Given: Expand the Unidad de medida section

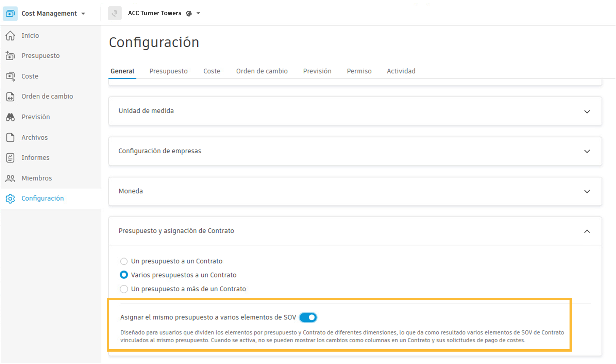Looking at the screenshot, I should (x=587, y=111).
